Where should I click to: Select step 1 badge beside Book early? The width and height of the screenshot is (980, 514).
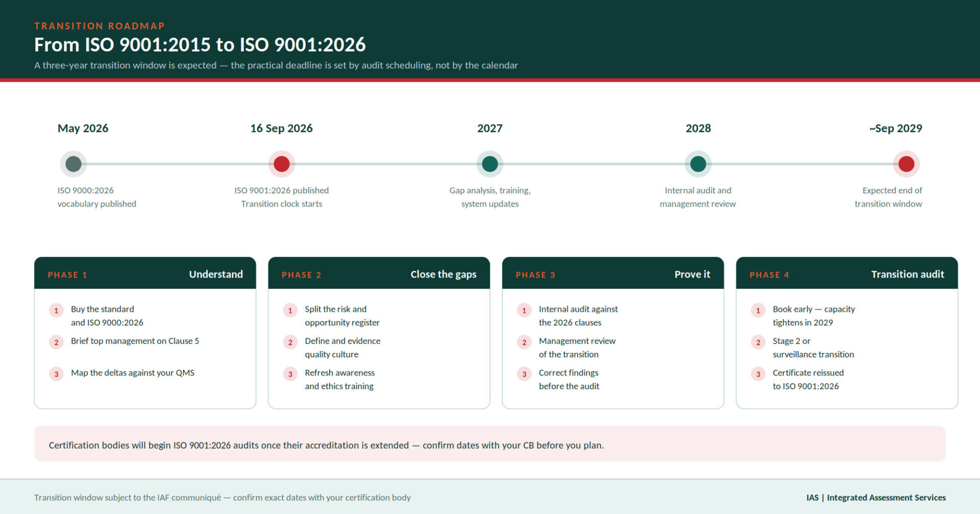pyautogui.click(x=758, y=310)
